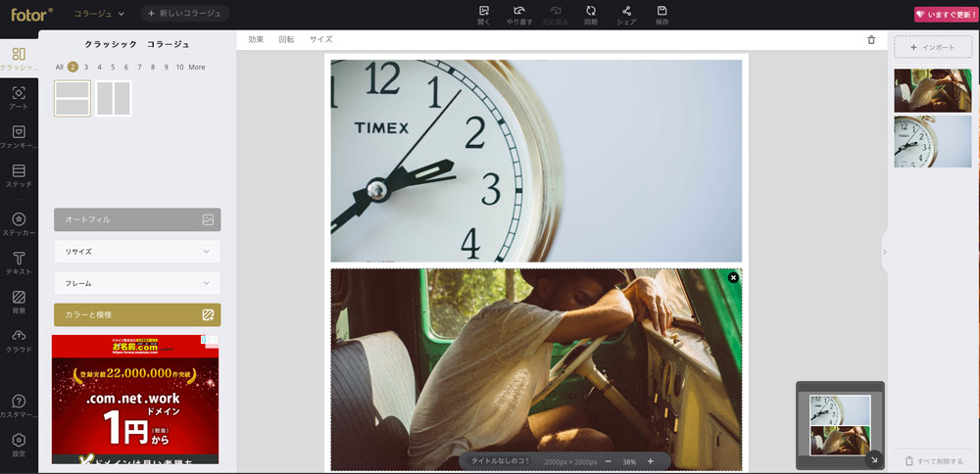Click the clock photo on canvas
The width and height of the screenshot is (980, 474).
pos(536,161)
